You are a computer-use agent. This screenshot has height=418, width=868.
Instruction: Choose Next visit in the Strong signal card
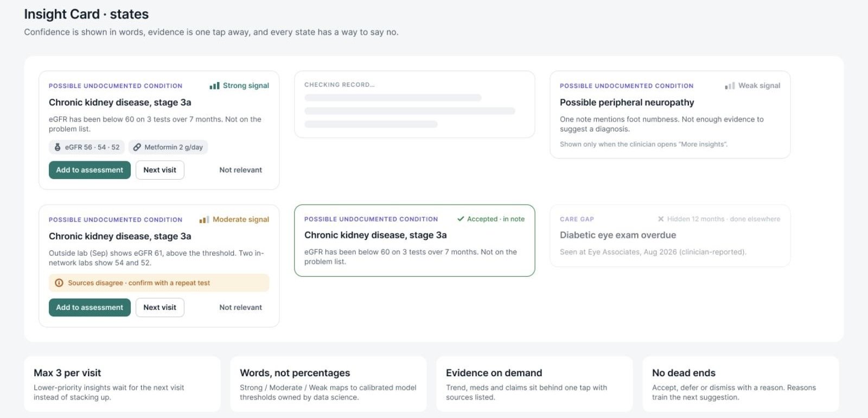coord(160,170)
